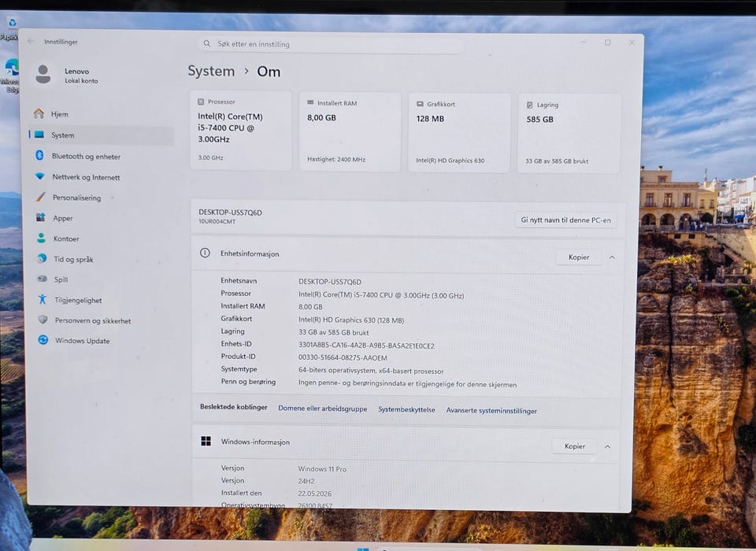Click the Apper icon in sidebar
The height and width of the screenshot is (551, 756).
click(41, 217)
